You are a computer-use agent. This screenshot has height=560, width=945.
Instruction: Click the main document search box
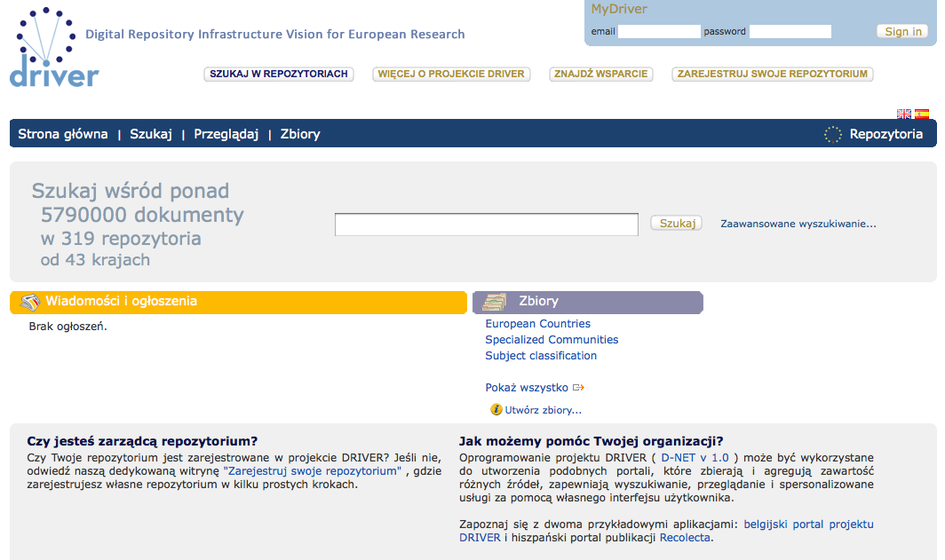(x=487, y=224)
